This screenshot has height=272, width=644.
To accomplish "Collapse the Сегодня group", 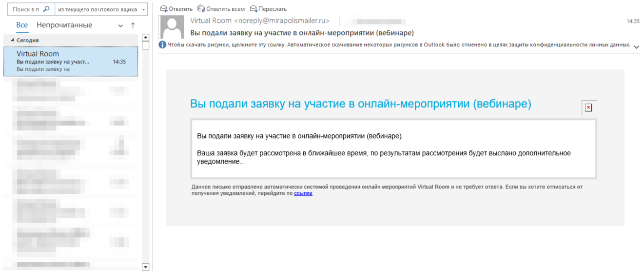I will (x=13, y=40).
